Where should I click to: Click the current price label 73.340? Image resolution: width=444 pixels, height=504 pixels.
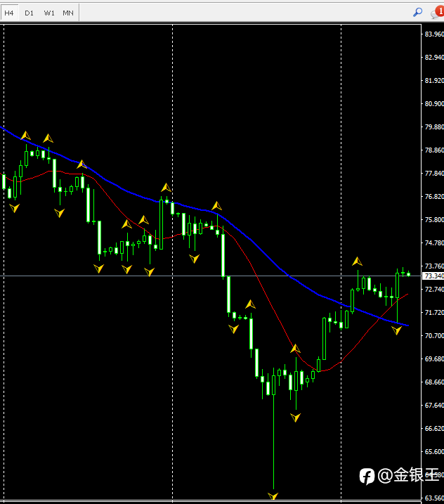(x=434, y=276)
